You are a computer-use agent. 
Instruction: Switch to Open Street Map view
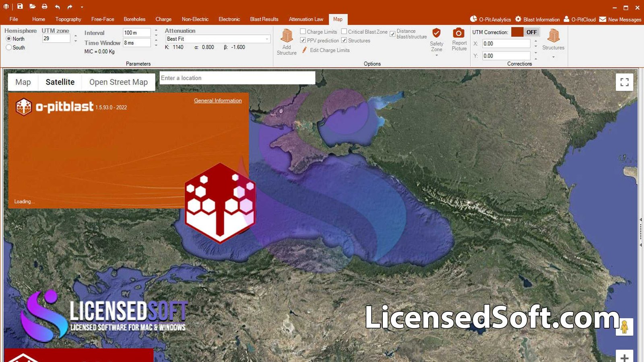click(x=118, y=82)
